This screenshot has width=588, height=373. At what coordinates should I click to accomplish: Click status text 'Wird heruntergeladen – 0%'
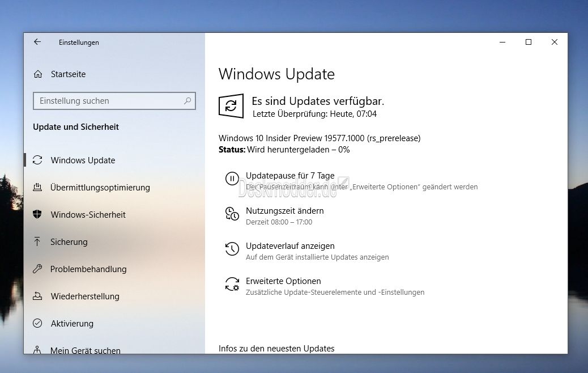tap(299, 150)
